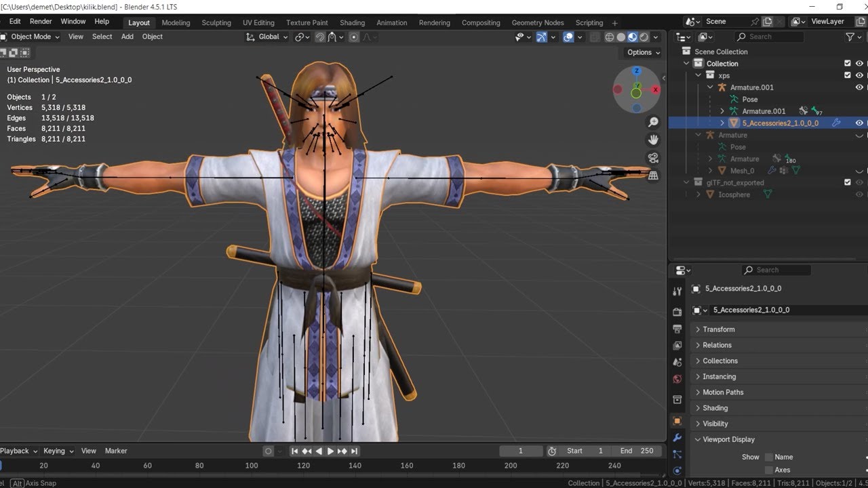
Task: Open the Options dropdown in viewport
Action: 643,52
